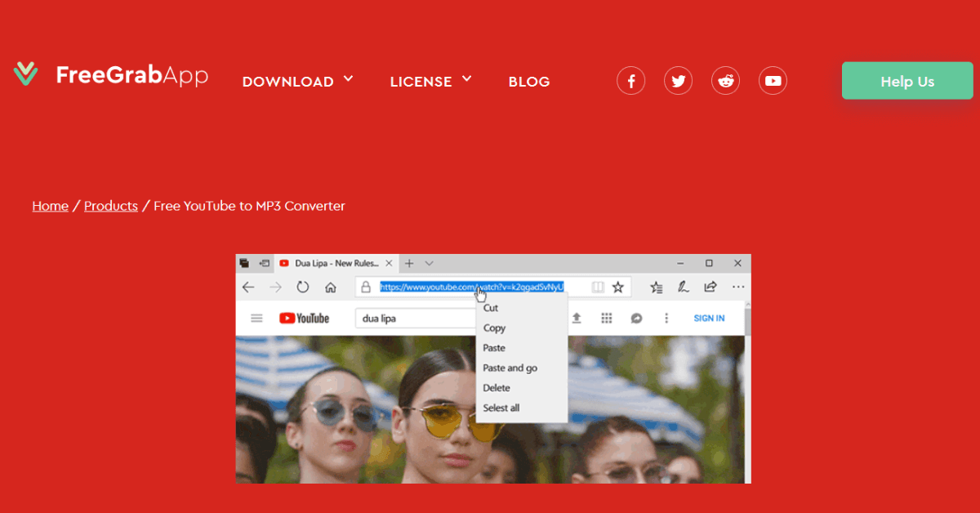Click SIGN IN on the YouTube page
980x513 pixels.
tap(709, 318)
